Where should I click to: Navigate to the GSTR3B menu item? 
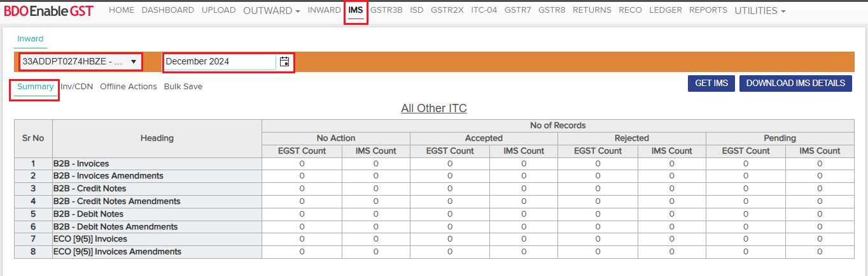coord(386,10)
